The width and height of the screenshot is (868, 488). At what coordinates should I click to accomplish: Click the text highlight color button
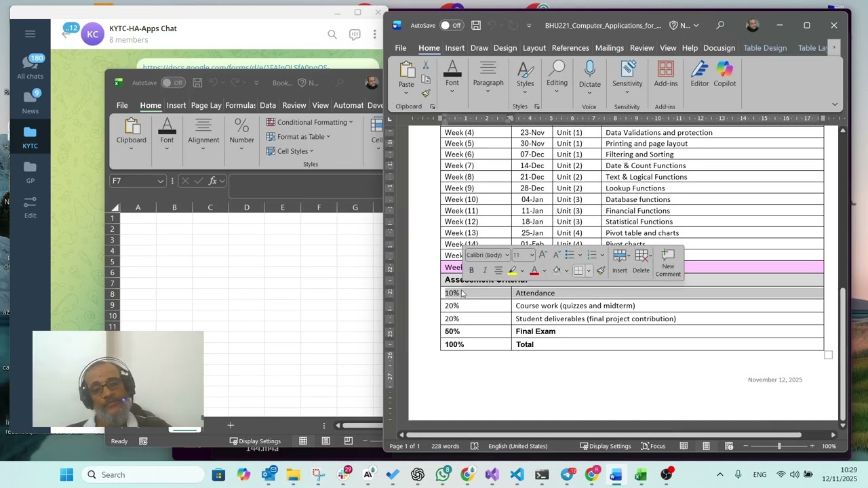[x=513, y=270]
